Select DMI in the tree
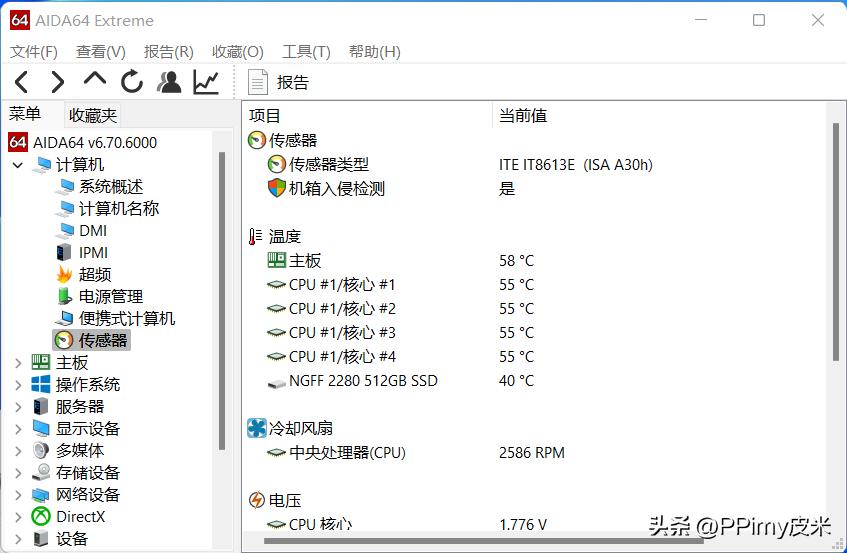Viewport: 847px width, 553px height. click(x=93, y=231)
